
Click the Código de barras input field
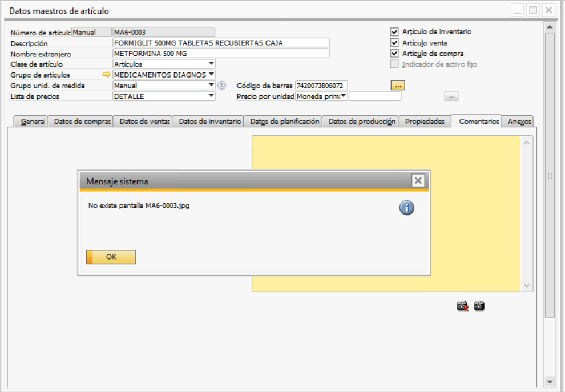[x=321, y=86]
